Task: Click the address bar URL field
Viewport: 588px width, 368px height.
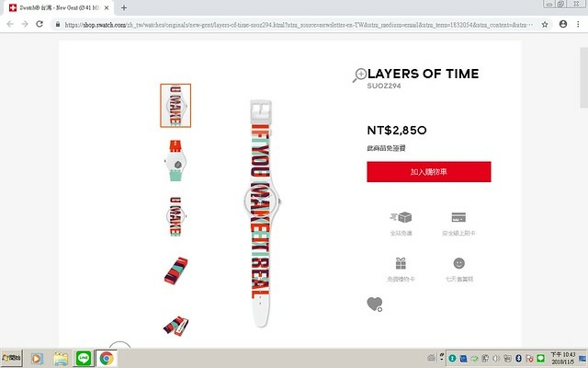Action: tap(298, 25)
